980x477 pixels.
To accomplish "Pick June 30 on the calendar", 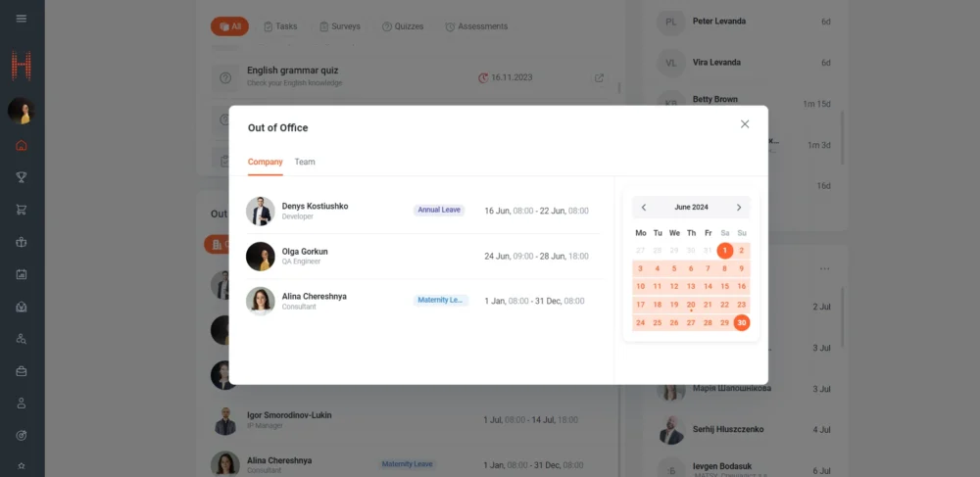I will (x=742, y=323).
